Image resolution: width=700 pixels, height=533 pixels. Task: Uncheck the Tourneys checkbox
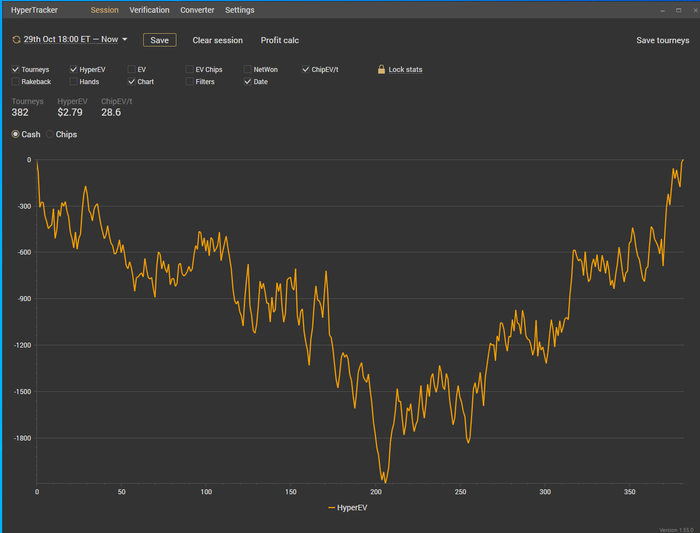(15, 70)
